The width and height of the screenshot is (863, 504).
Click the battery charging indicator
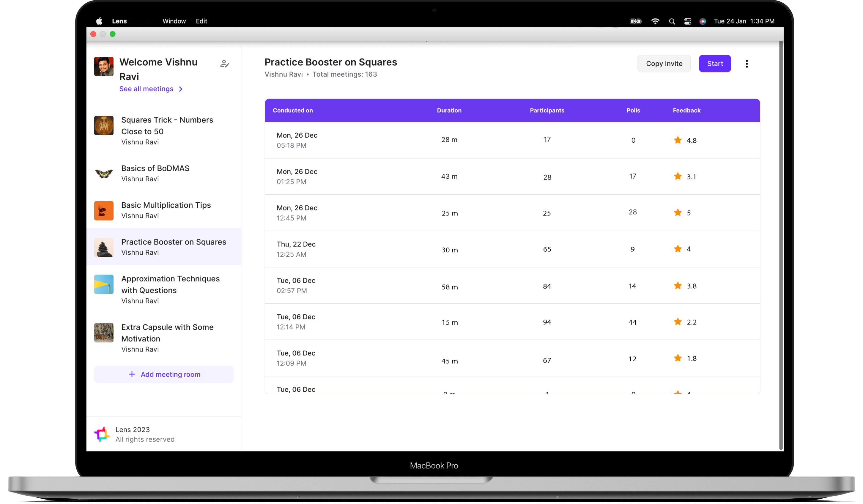[x=635, y=21]
